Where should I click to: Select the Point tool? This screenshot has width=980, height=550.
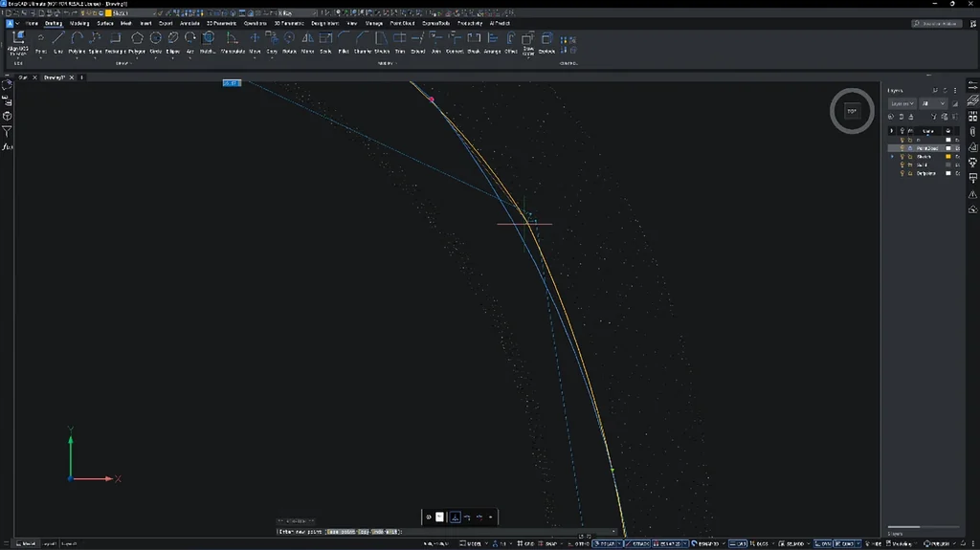pyautogui.click(x=40, y=42)
